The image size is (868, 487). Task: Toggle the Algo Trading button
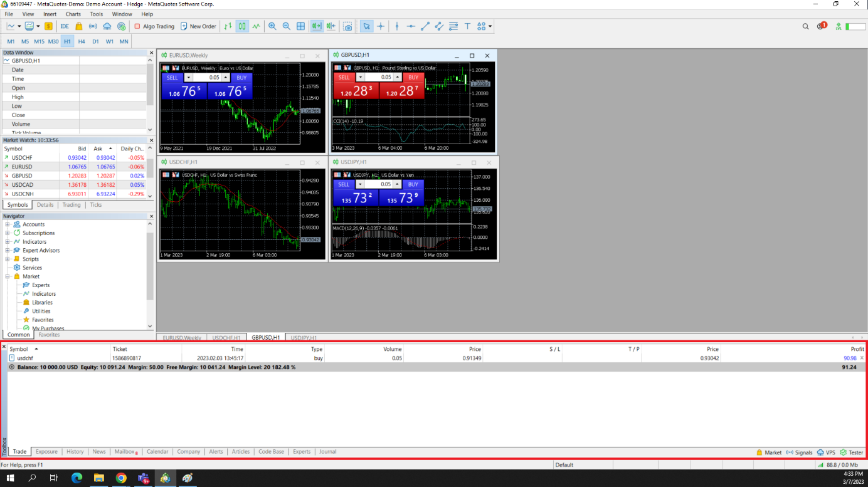(x=154, y=26)
